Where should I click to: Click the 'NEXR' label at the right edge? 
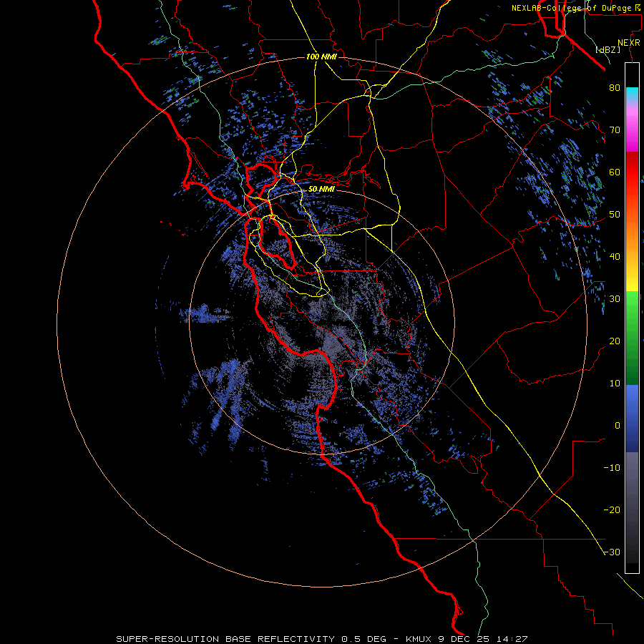point(629,43)
